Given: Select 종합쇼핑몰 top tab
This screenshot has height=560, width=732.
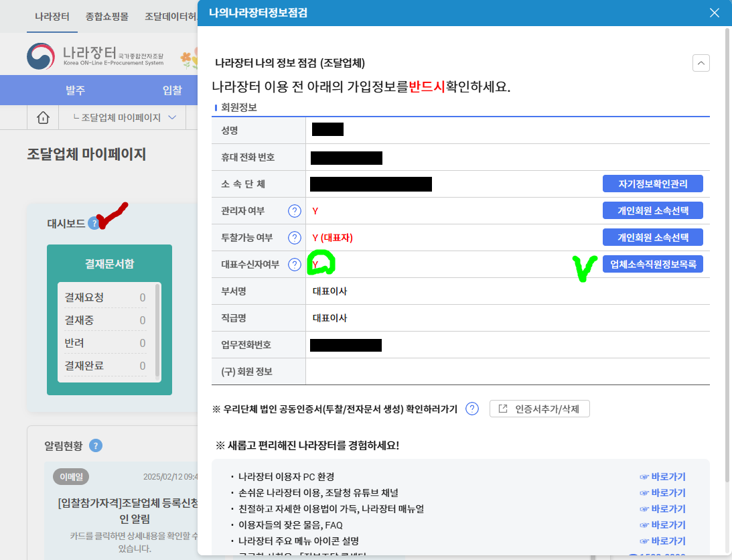Looking at the screenshot, I should (107, 16).
